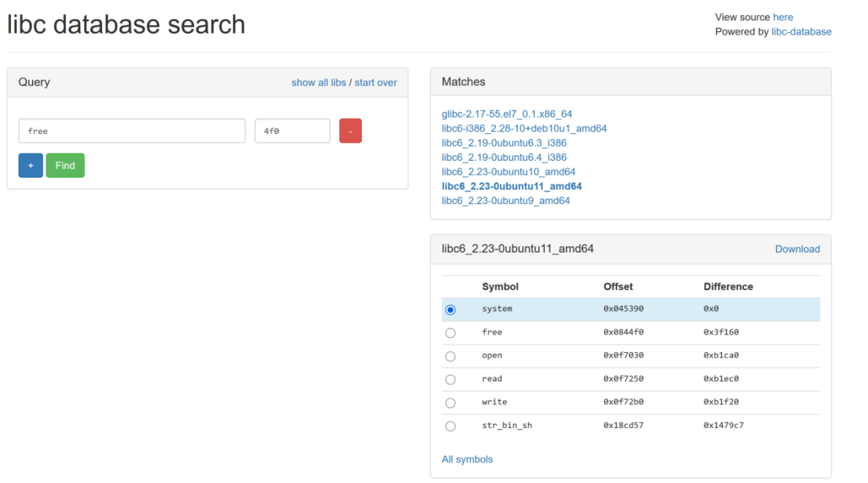Select the system symbol radio button

450,310
